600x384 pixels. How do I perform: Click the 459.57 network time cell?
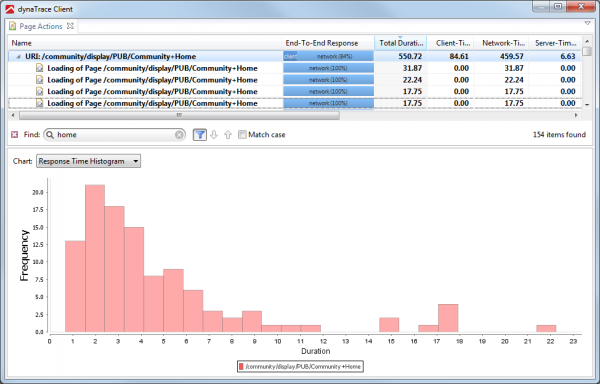pyautogui.click(x=511, y=56)
